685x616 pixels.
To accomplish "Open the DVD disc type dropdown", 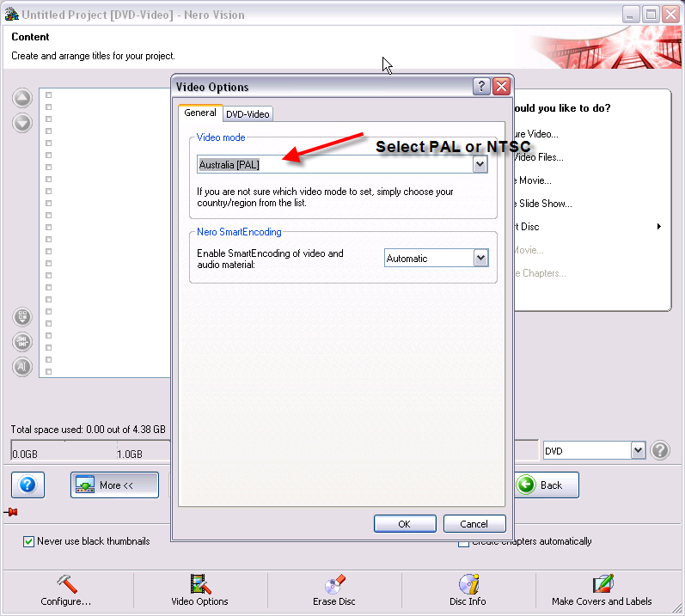I will 638,450.
